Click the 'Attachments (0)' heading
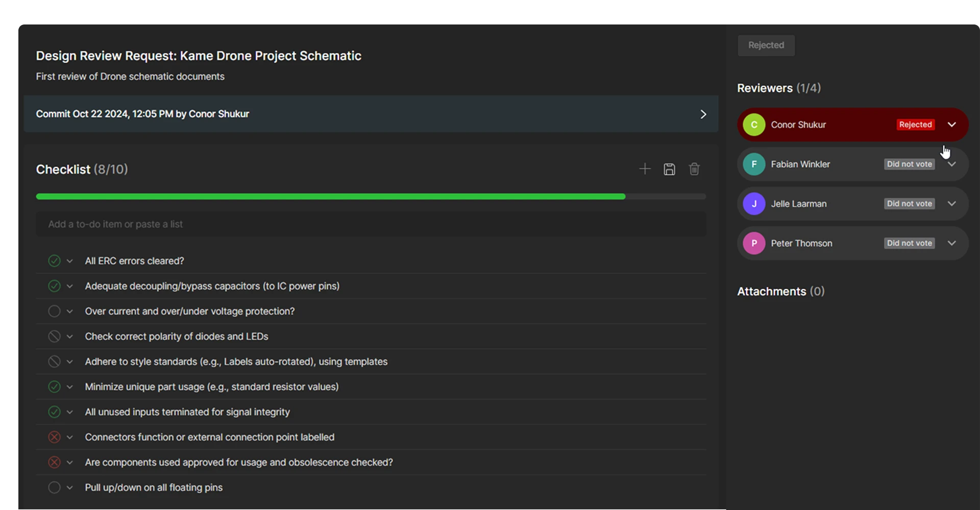The image size is (980, 510). [781, 291]
